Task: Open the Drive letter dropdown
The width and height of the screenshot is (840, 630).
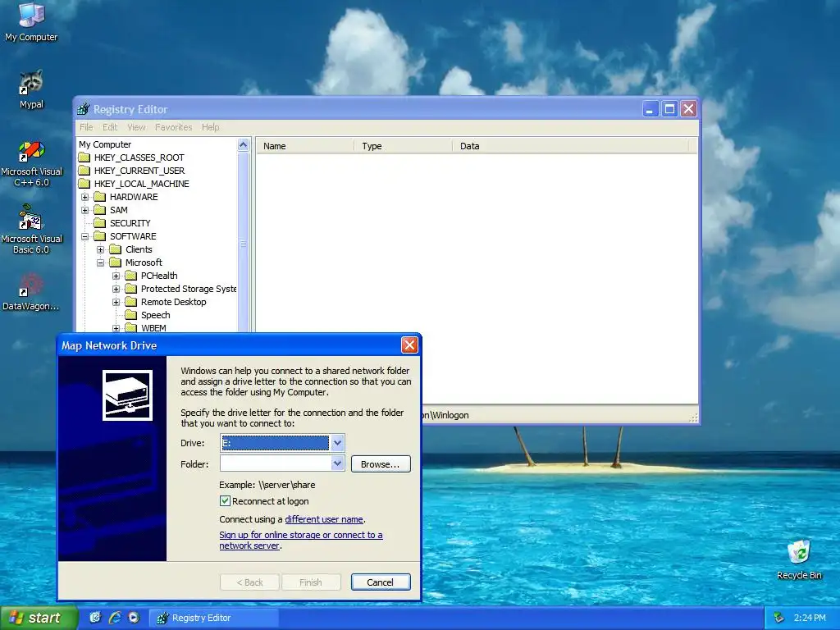Action: pyautogui.click(x=337, y=443)
